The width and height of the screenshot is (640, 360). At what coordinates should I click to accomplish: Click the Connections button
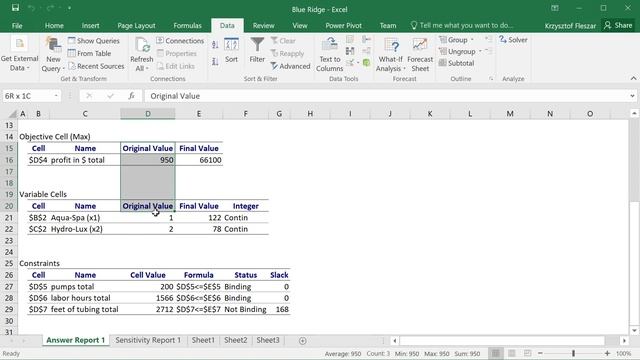pos(180,41)
